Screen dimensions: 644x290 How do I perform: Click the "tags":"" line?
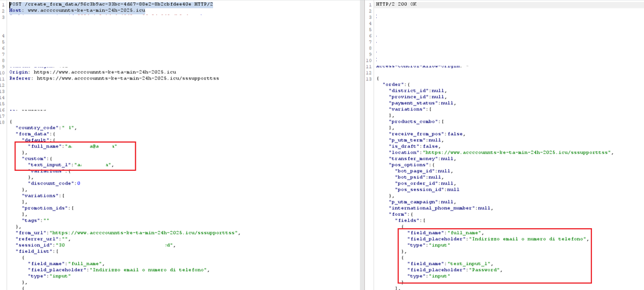click(35, 220)
